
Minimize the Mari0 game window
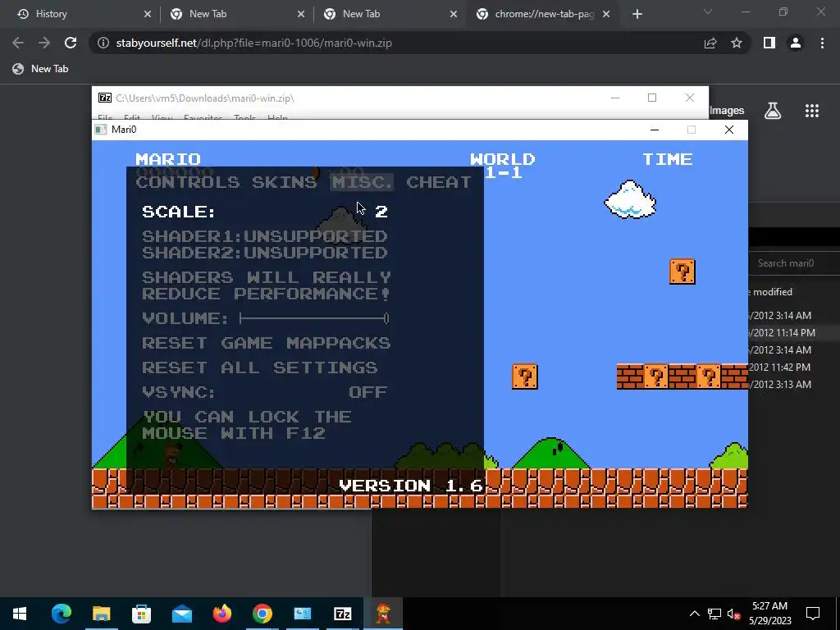[654, 130]
